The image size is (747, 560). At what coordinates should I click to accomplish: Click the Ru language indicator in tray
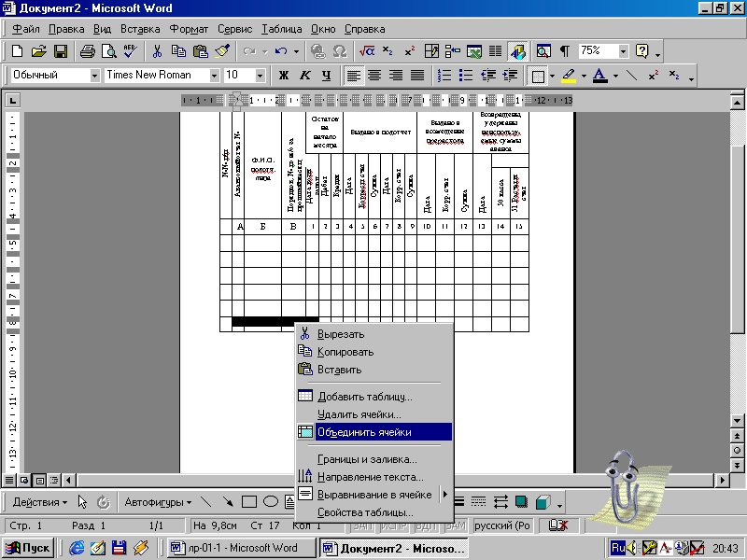tap(618, 548)
